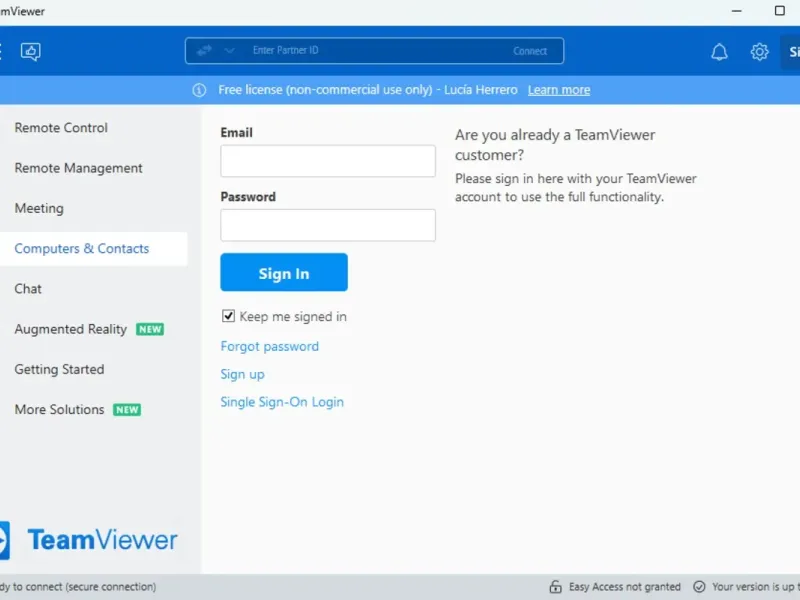Click the NEW badge beside More Solutions
Screen dimensions: 800x600
[127, 410]
